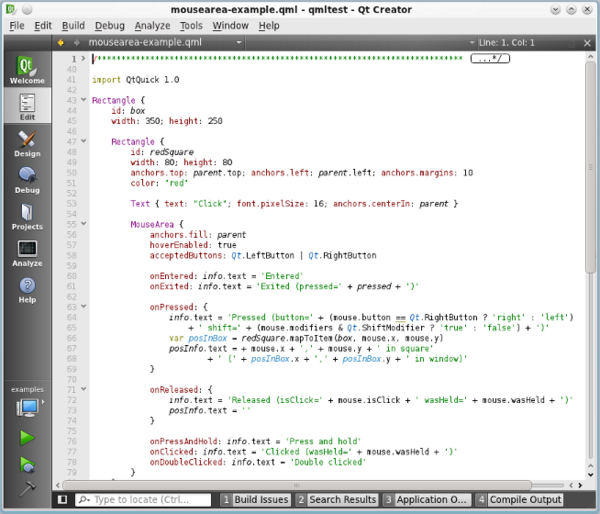
Task: Switch to Edit mode
Action: (27, 107)
